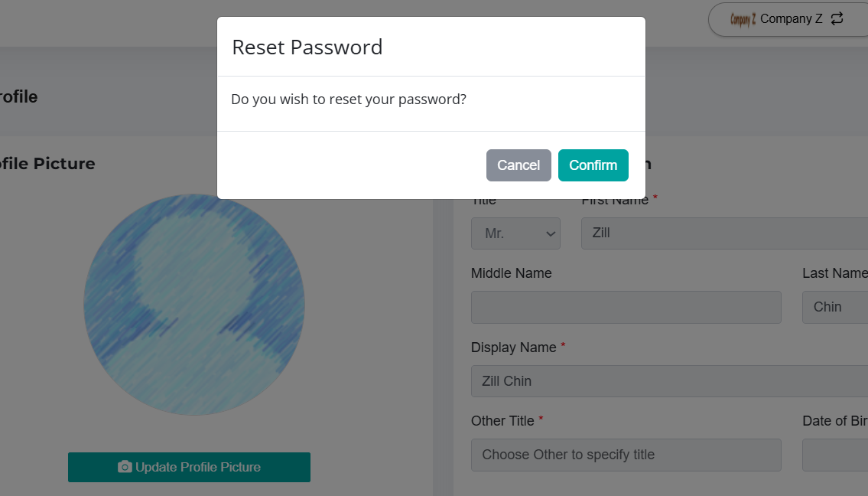Open the Mr. title dropdown
The image size is (868, 496).
[x=515, y=233]
